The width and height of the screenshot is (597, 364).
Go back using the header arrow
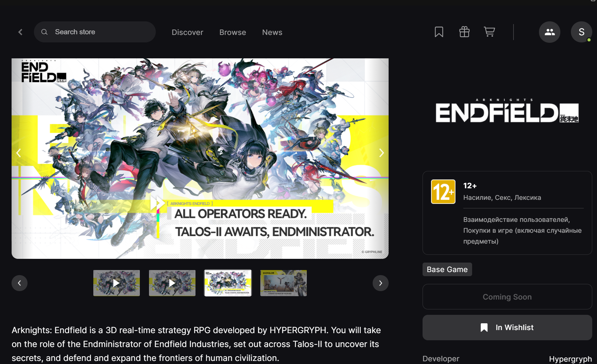pyautogui.click(x=20, y=32)
